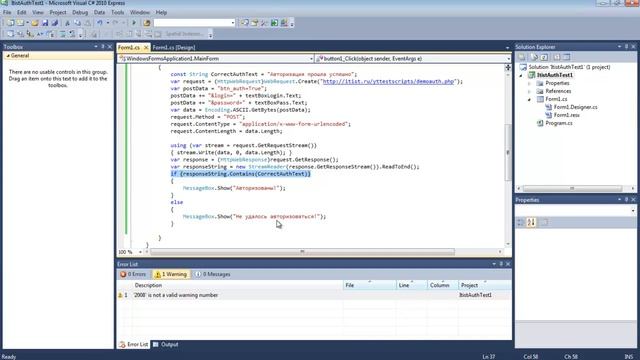Open the Edit menu
The image size is (640, 360).
[22, 13]
